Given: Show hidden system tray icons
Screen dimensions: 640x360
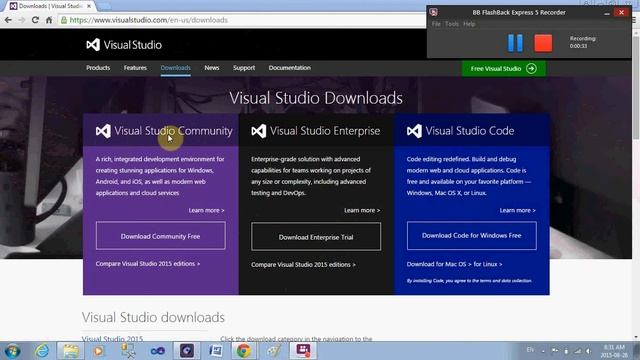Looking at the screenshot, I should (543, 351).
